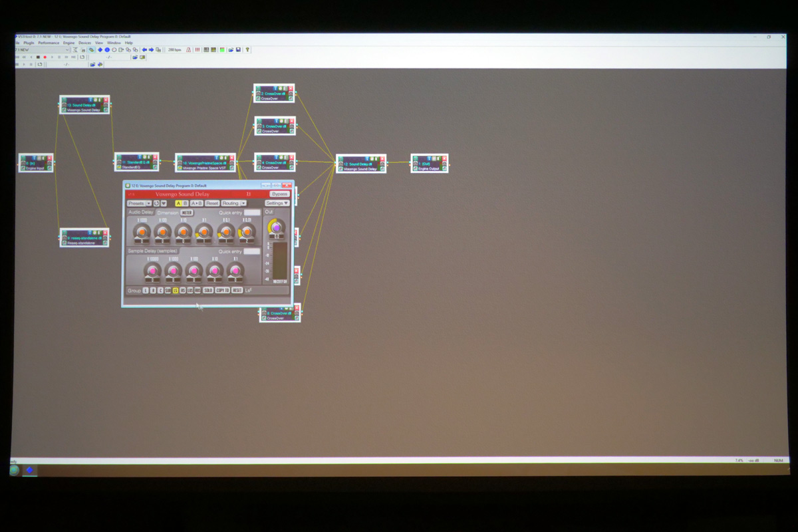The height and width of the screenshot is (532, 798).
Task: Click the Windows Start button
Action: 14,470
